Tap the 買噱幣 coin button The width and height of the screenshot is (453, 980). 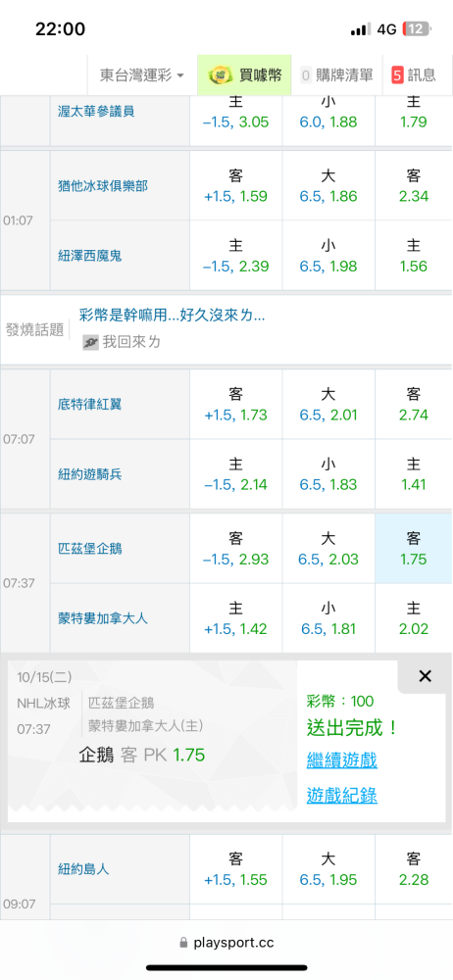pyautogui.click(x=244, y=75)
